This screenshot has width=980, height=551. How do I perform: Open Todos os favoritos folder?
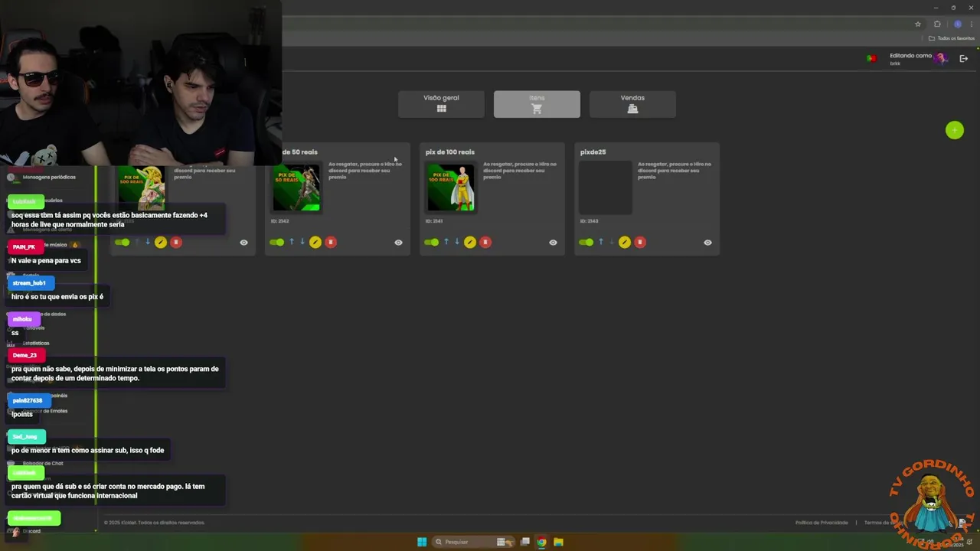coord(952,38)
